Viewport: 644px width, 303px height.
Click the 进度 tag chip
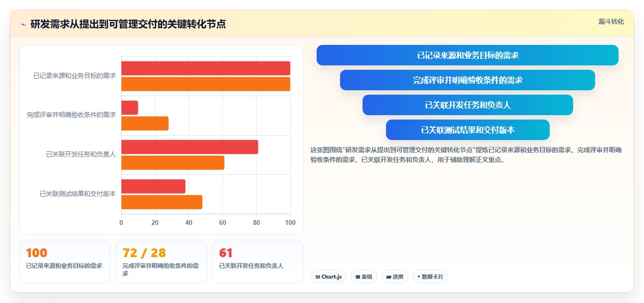[x=395, y=277]
